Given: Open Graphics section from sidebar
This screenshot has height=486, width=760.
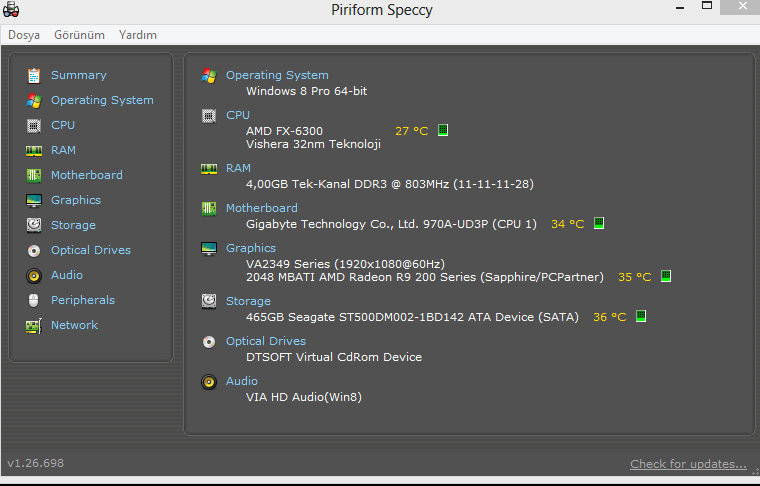Looking at the screenshot, I should (x=76, y=200).
